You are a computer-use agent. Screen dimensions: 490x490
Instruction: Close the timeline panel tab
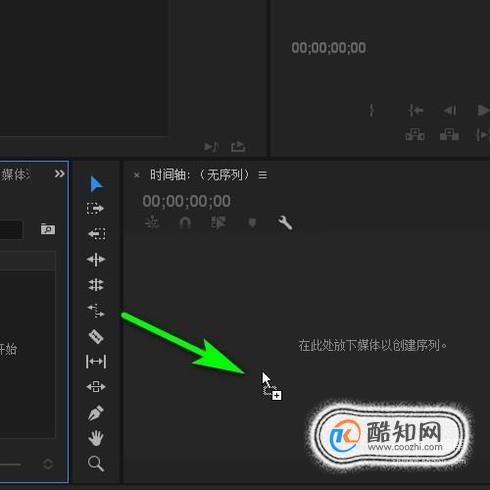(x=137, y=175)
